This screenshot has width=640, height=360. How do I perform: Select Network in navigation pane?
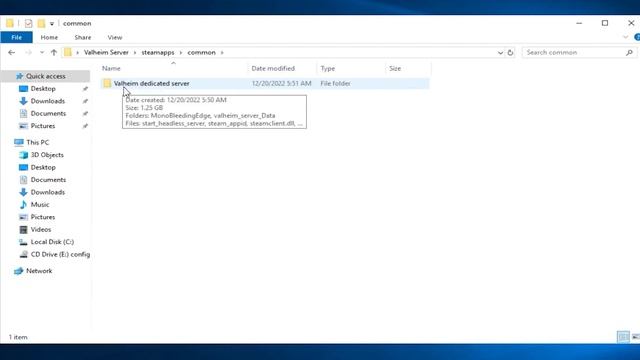coord(39,271)
